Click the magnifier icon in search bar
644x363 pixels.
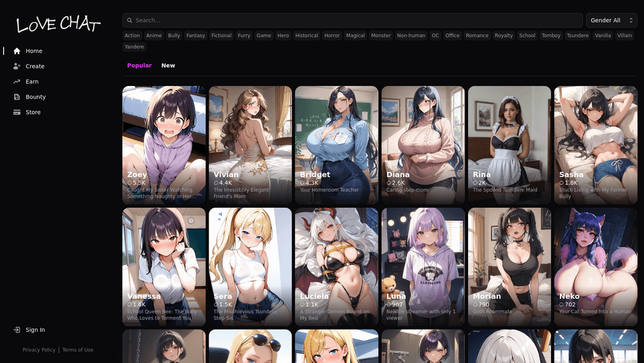[130, 20]
